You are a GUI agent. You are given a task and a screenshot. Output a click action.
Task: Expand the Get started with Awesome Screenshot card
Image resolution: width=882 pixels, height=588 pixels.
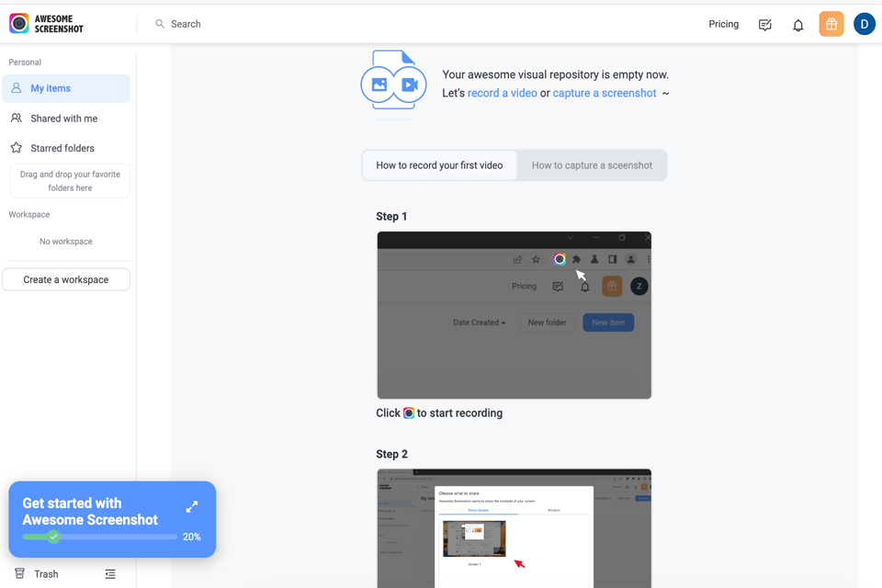192,507
